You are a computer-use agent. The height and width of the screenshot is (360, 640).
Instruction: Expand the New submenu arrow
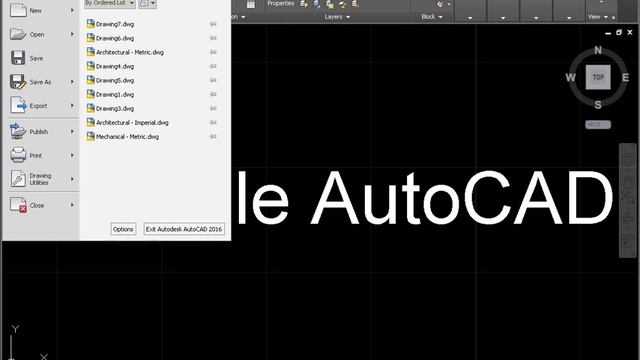(72, 10)
